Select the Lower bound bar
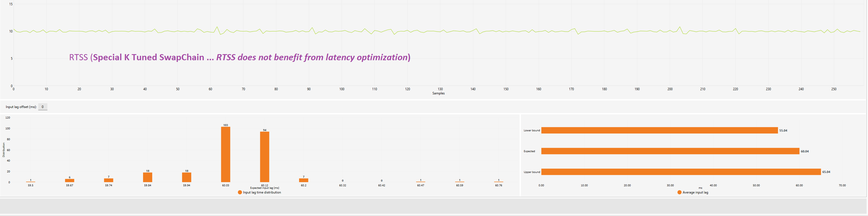Image resolution: width=868 pixels, height=216 pixels. coord(660,130)
